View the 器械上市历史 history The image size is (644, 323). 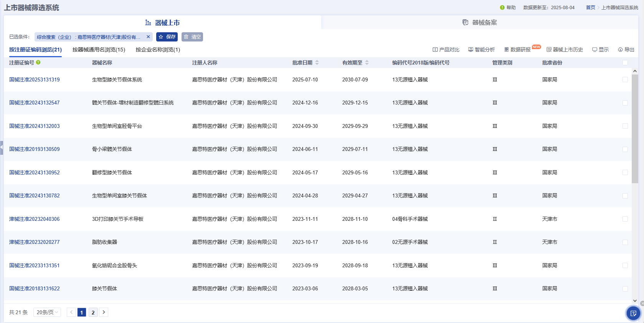tap(565, 50)
